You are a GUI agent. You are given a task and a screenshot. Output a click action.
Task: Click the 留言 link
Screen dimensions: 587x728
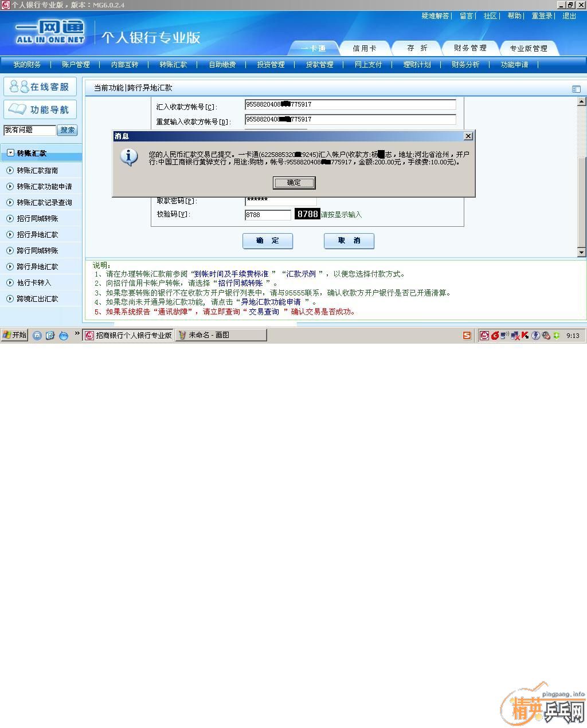[466, 16]
